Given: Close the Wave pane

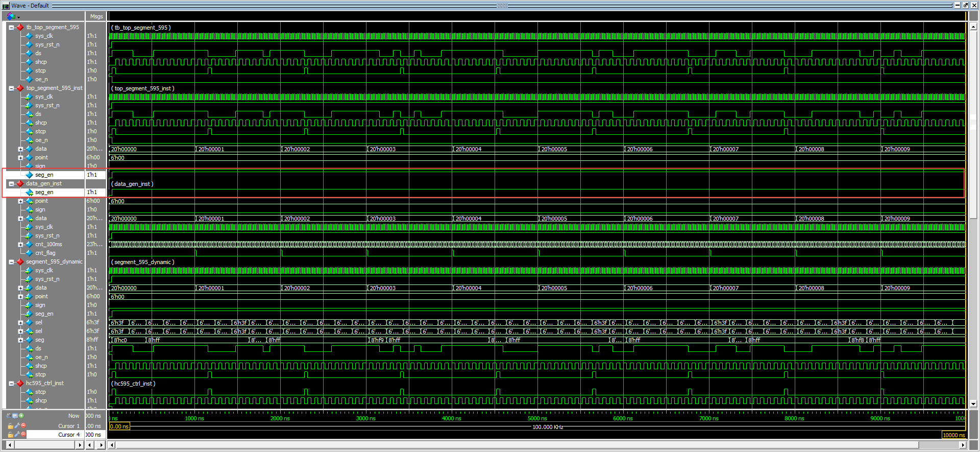Looking at the screenshot, I should click(974, 5).
